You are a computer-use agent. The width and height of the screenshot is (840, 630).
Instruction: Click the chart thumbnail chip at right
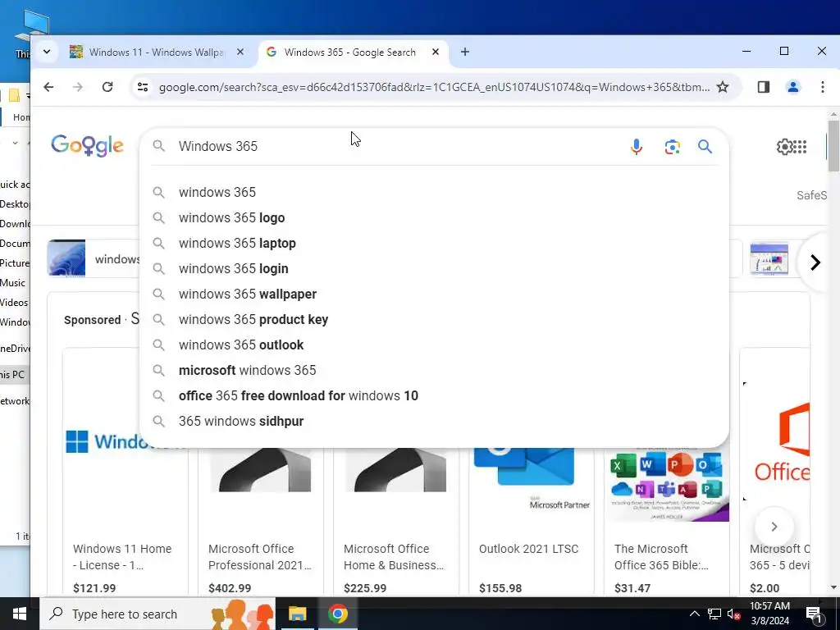(769, 258)
